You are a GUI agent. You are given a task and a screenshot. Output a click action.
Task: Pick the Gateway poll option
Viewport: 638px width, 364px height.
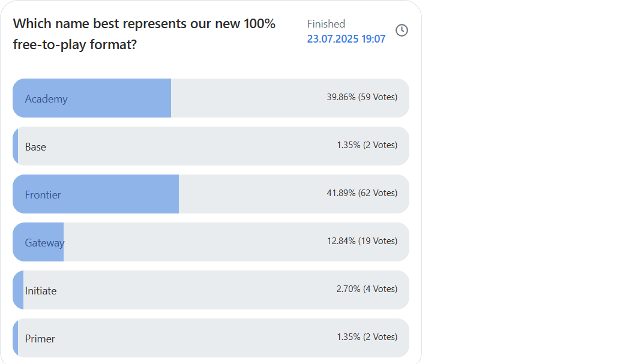pyautogui.click(x=211, y=242)
